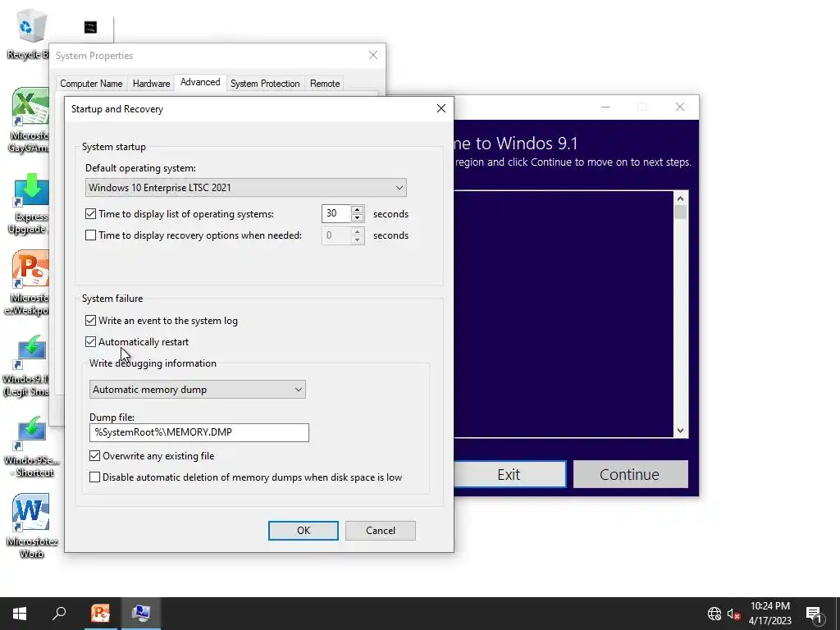Uncheck Automatically restart
Viewport: 840px width, 630px height.
tap(90, 342)
